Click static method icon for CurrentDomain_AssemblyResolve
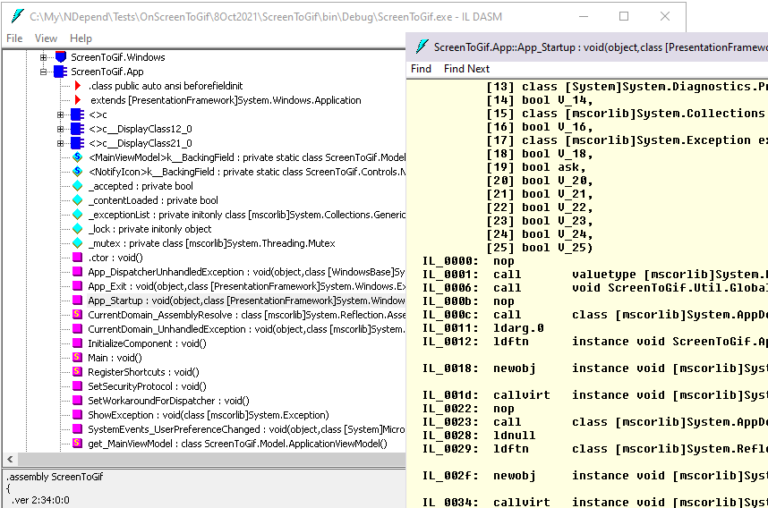 77,314
